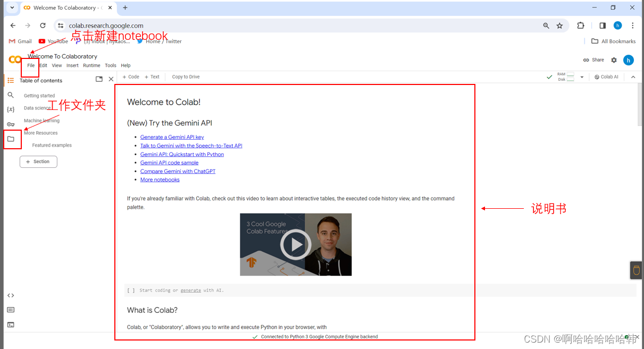Open the Insert menu

tap(72, 65)
